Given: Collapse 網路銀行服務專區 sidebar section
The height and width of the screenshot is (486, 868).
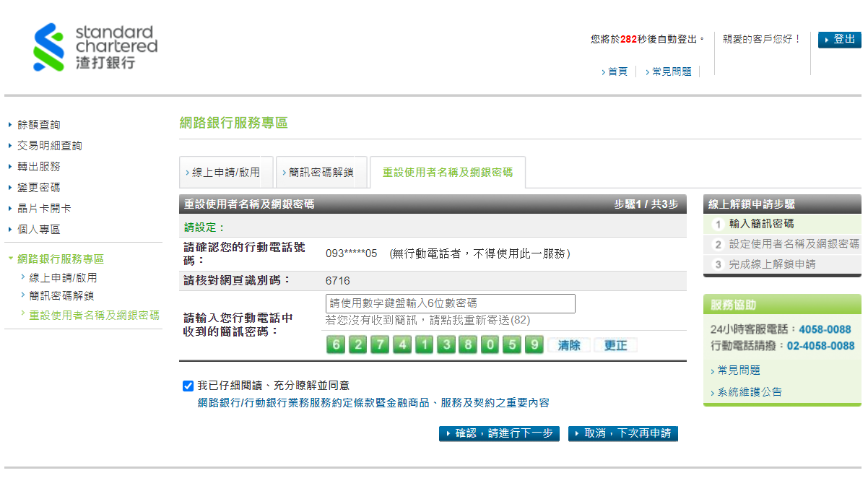Looking at the screenshot, I should click(61, 259).
